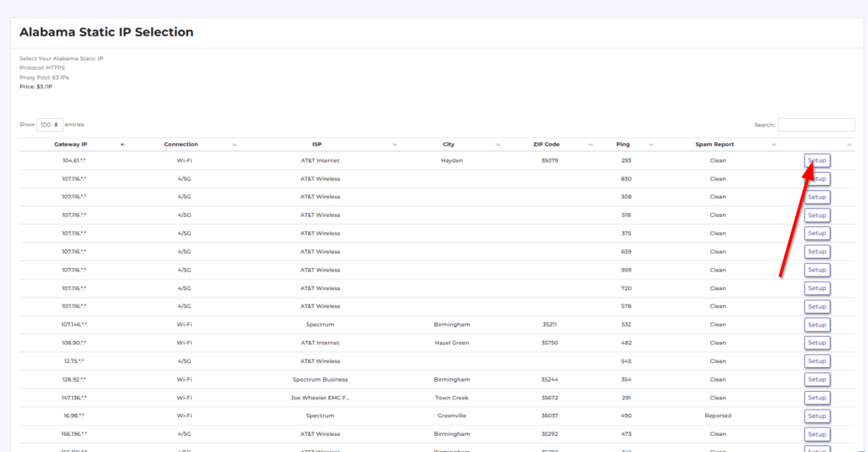Sort table by Ping column
This screenshot has width=868, height=452.
[x=623, y=144]
